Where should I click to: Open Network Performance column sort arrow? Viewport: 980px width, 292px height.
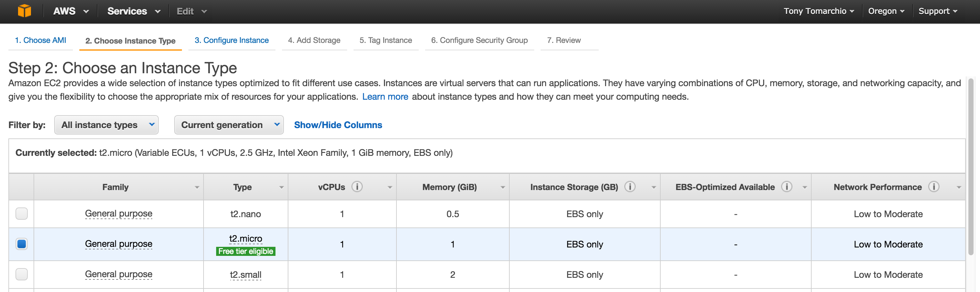coord(959,187)
